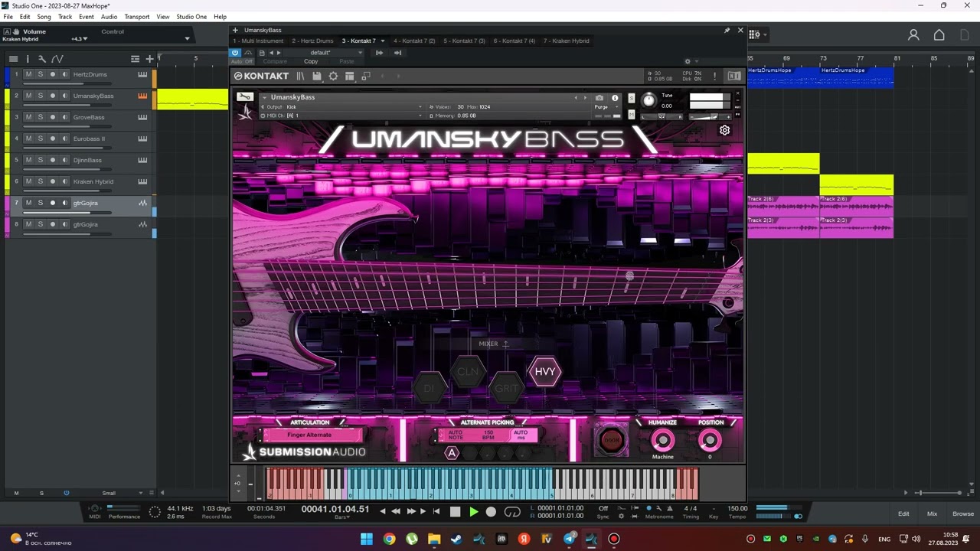The width and height of the screenshot is (980, 551).
Task: Open the Mix console button
Action: click(x=932, y=514)
